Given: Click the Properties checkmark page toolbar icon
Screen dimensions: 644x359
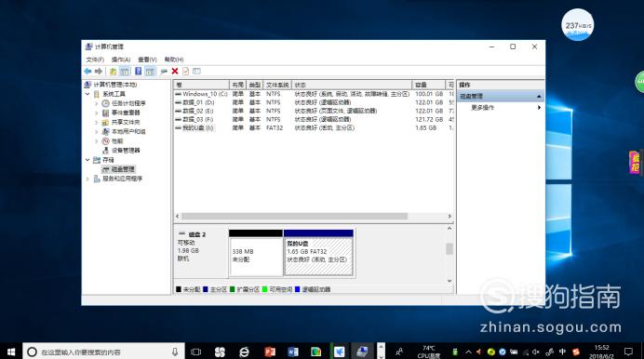Looking at the screenshot, I should coord(185,72).
